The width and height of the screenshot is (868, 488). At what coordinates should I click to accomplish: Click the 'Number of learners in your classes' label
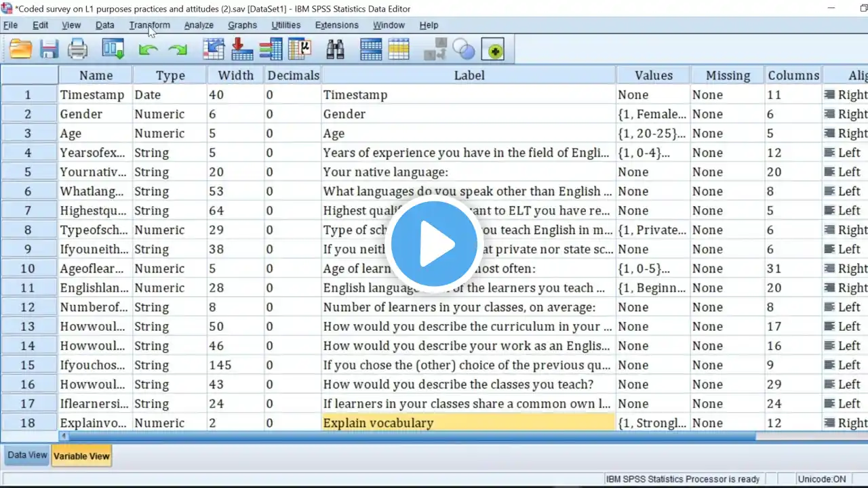tap(469, 307)
